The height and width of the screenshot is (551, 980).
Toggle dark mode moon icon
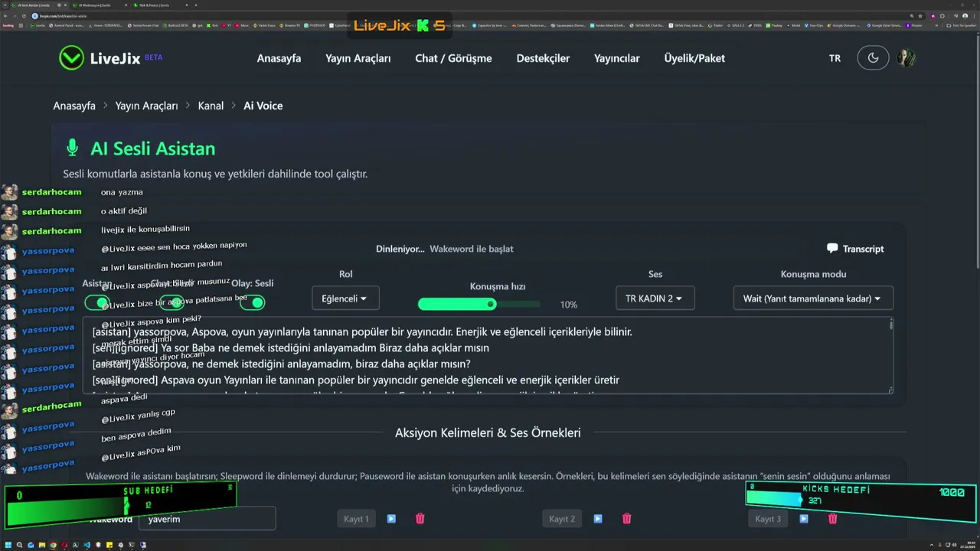click(x=873, y=58)
